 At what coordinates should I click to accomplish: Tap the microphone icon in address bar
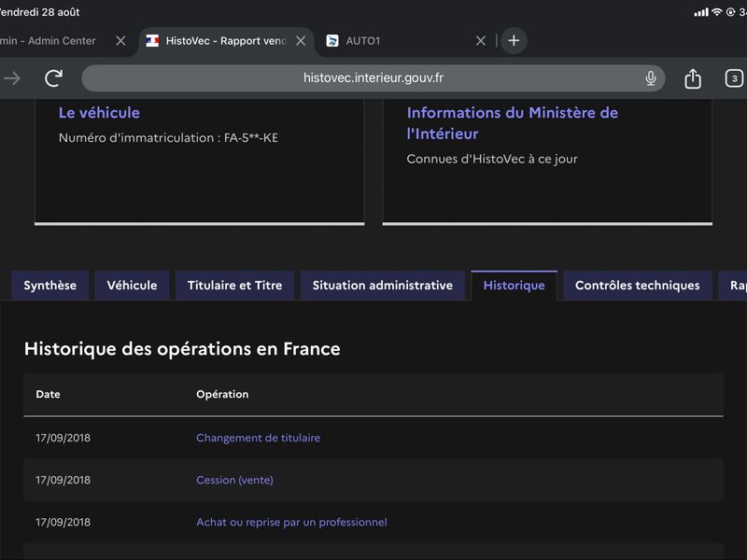coord(650,78)
